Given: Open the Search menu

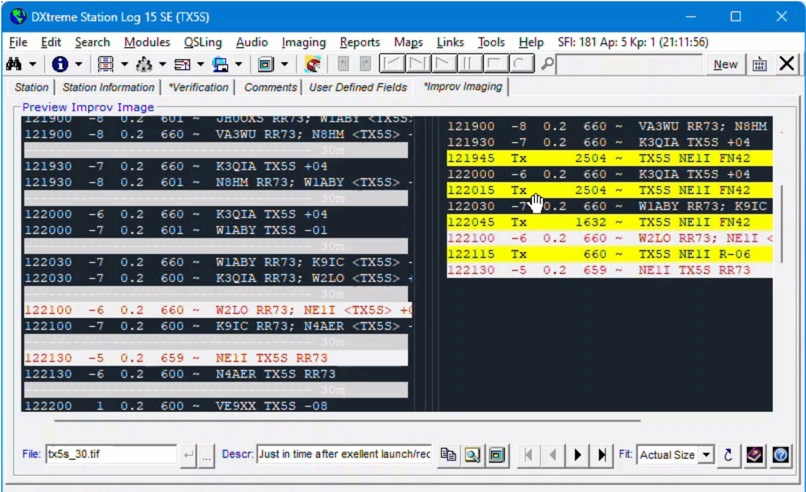Looking at the screenshot, I should (x=93, y=42).
